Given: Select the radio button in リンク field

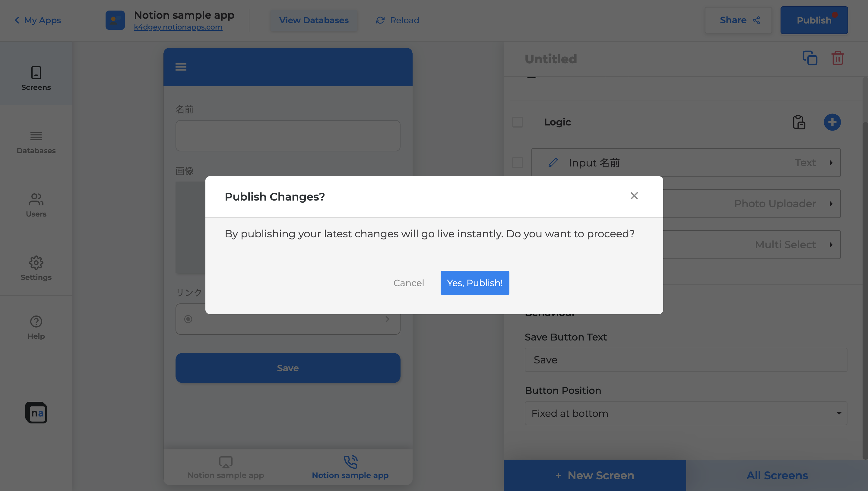Looking at the screenshot, I should pos(188,319).
